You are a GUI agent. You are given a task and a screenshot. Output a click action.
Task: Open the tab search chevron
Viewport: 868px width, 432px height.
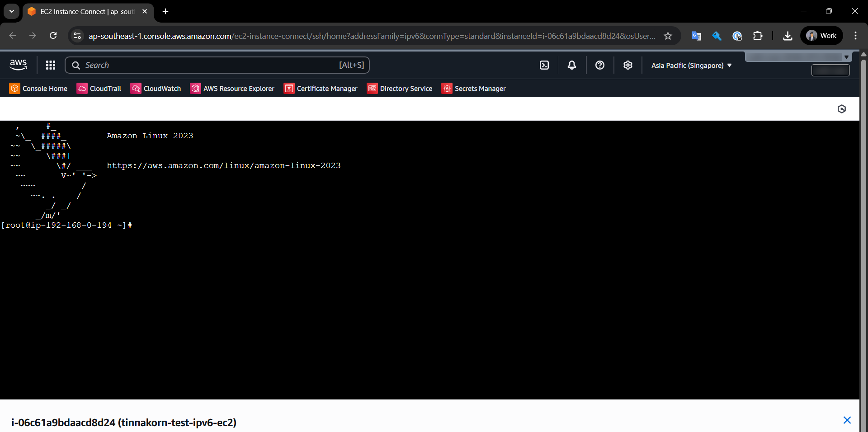(x=11, y=11)
